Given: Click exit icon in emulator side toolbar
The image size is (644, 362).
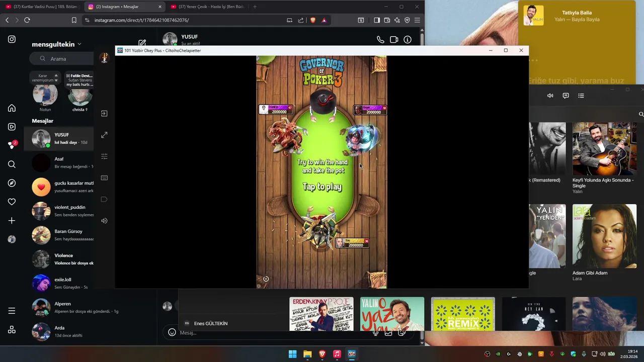Looking at the screenshot, I should tap(104, 114).
